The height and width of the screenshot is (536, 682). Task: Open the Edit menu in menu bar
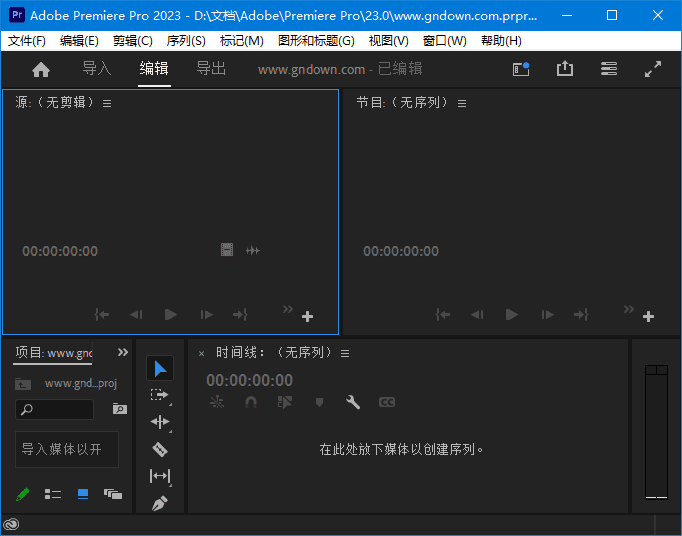pos(79,41)
